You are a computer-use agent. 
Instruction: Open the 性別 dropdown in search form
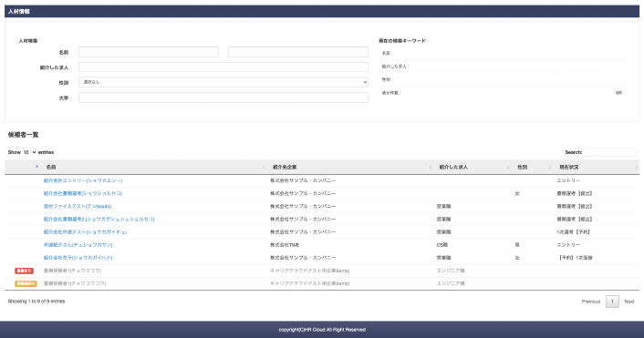pyautogui.click(x=223, y=82)
